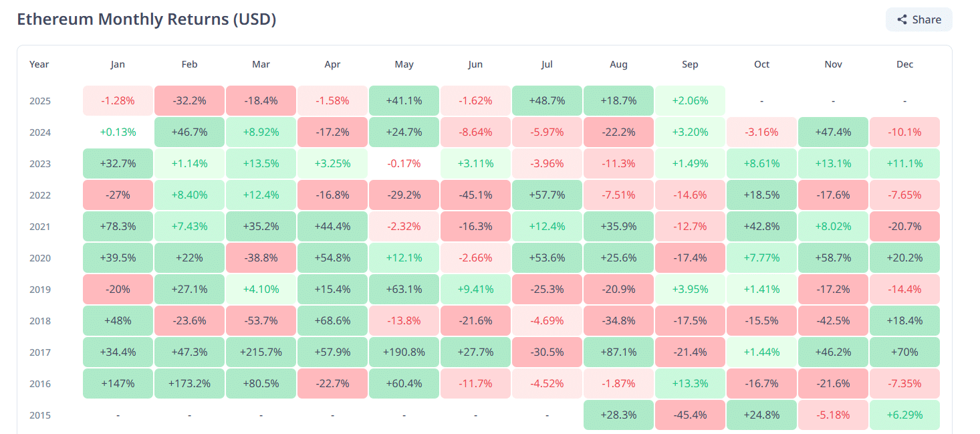Click the Year column header

click(39, 65)
